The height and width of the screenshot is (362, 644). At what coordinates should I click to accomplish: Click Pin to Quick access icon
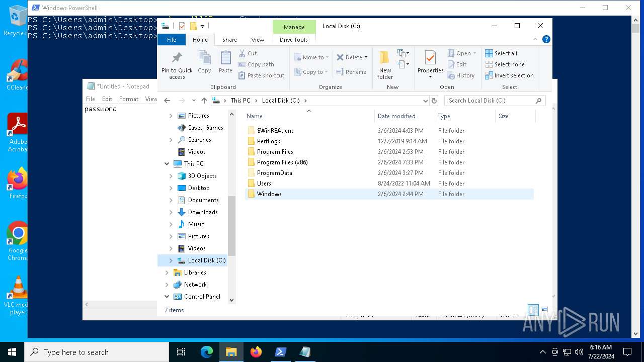coord(177,65)
